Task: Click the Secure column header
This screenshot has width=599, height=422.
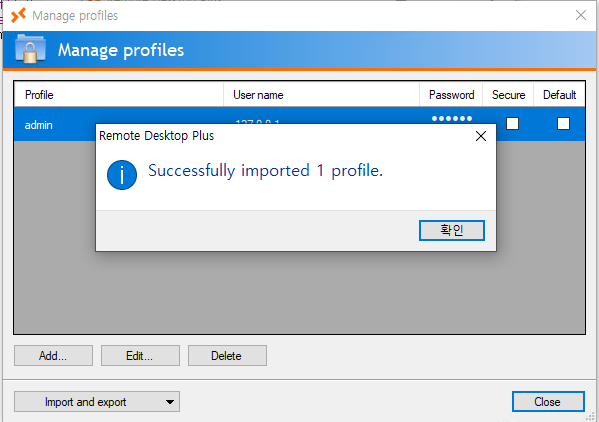Action: tap(508, 95)
